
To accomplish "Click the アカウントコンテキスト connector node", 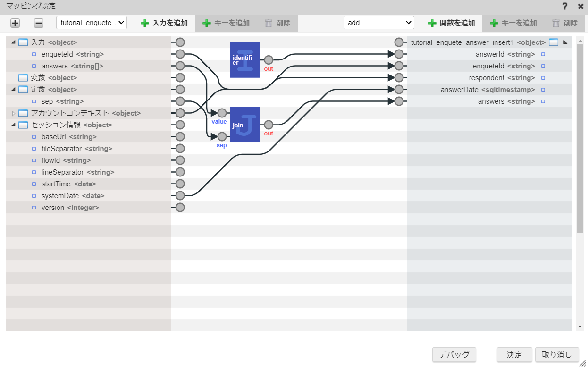I will 180,113.
